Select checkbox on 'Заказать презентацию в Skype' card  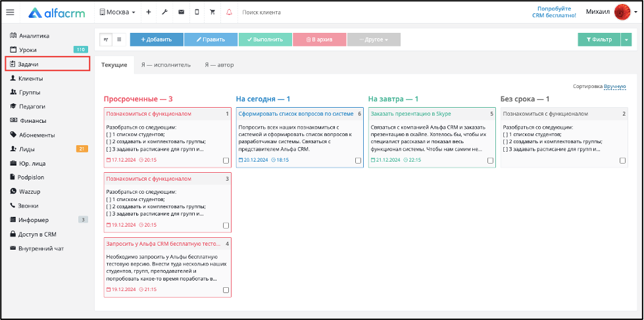[x=490, y=160]
